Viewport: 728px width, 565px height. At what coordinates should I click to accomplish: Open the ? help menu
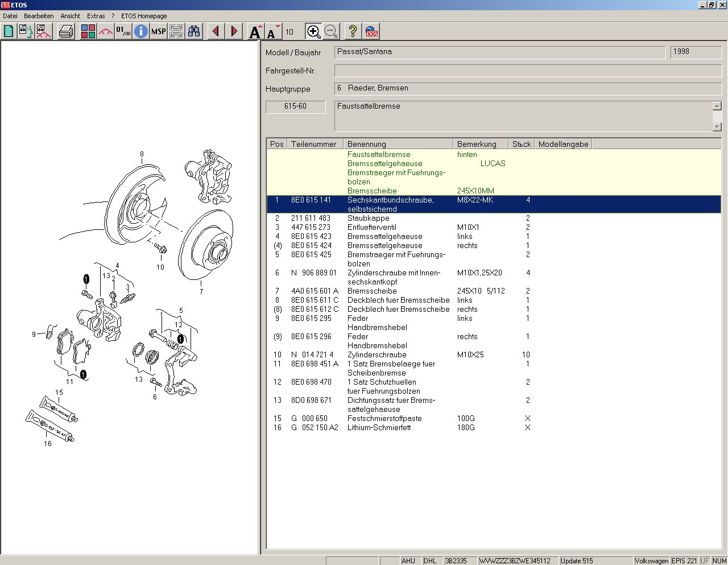113,16
